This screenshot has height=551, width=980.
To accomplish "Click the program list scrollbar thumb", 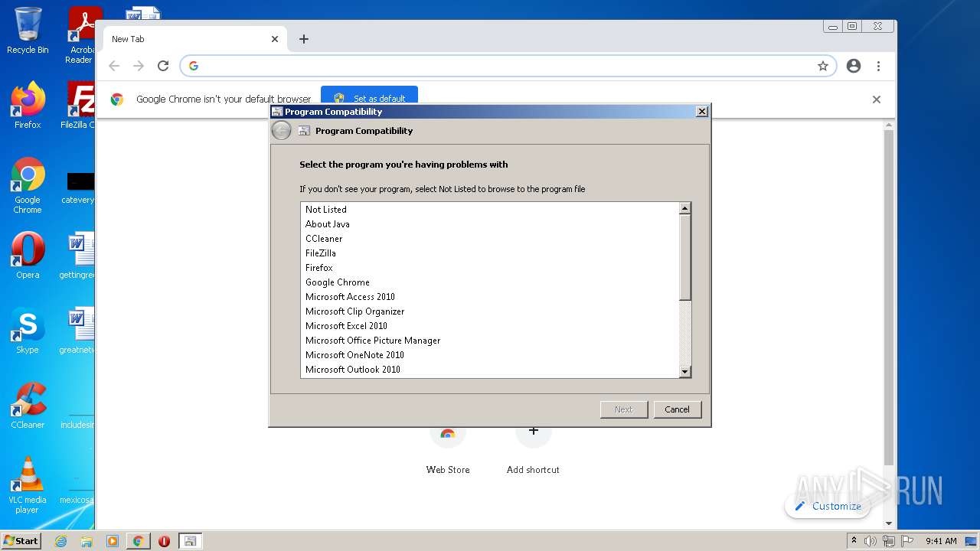I will 685,257.
